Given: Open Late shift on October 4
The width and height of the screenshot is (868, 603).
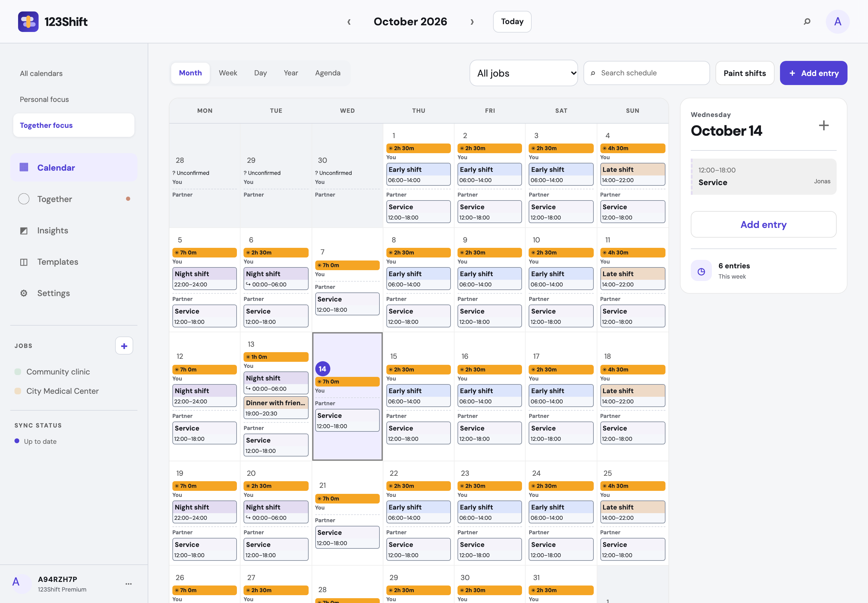Looking at the screenshot, I should pyautogui.click(x=632, y=174).
